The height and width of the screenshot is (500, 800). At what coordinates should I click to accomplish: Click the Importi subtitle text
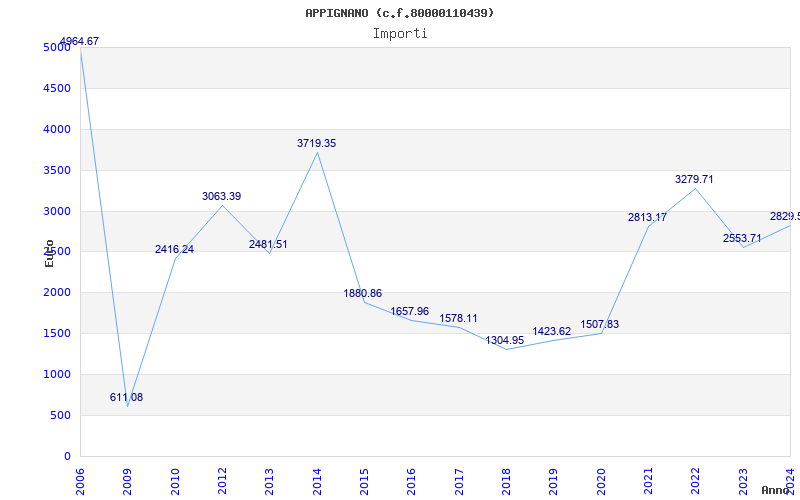pyautogui.click(x=400, y=34)
